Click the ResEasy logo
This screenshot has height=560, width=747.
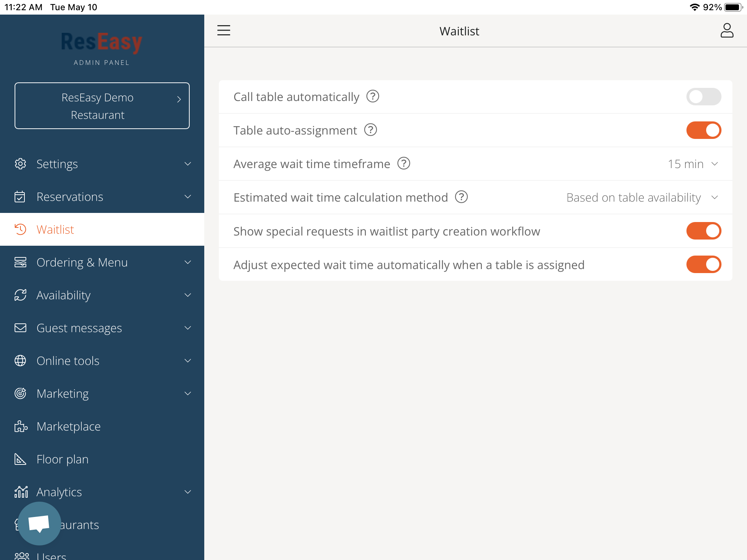pyautogui.click(x=102, y=43)
